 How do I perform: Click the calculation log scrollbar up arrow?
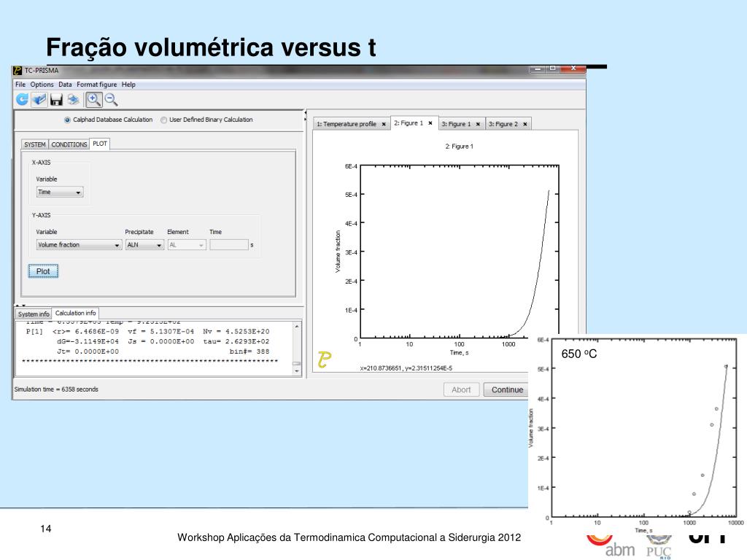[297, 326]
